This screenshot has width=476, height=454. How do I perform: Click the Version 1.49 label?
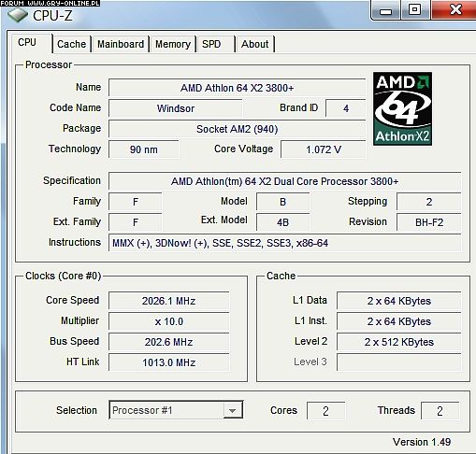click(x=422, y=442)
